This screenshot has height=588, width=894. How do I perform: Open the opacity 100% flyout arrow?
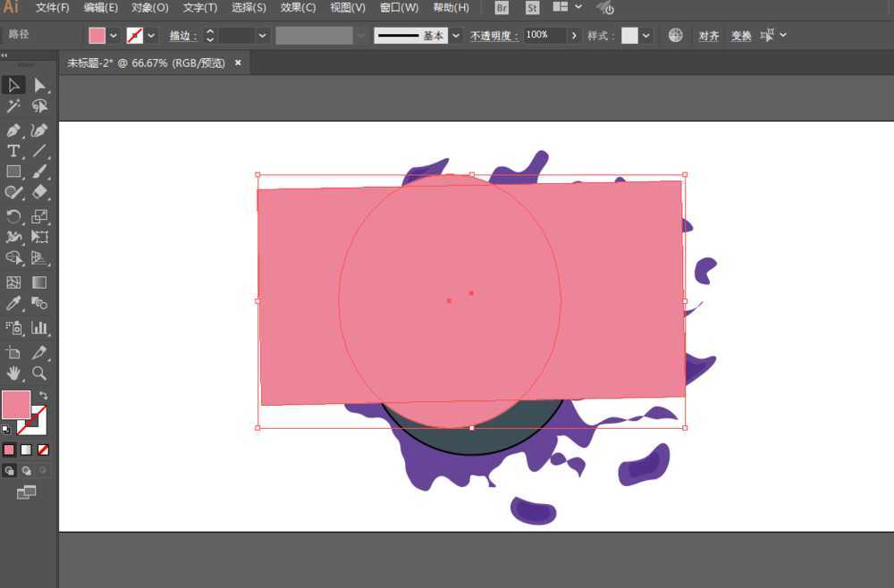[573, 36]
